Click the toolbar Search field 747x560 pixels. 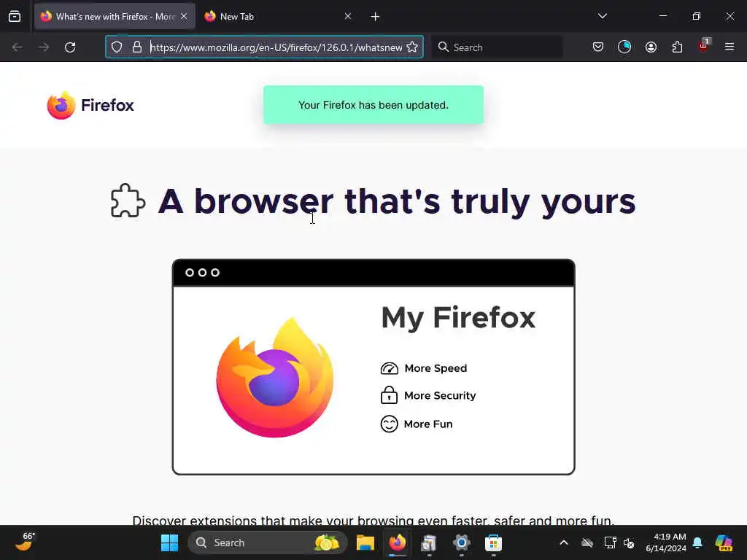[497, 47]
